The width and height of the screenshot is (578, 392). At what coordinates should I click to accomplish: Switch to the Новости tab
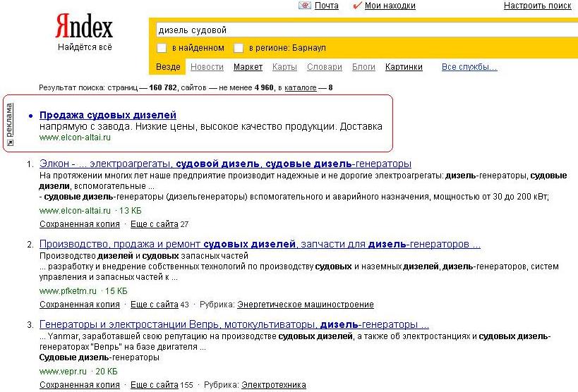click(207, 67)
